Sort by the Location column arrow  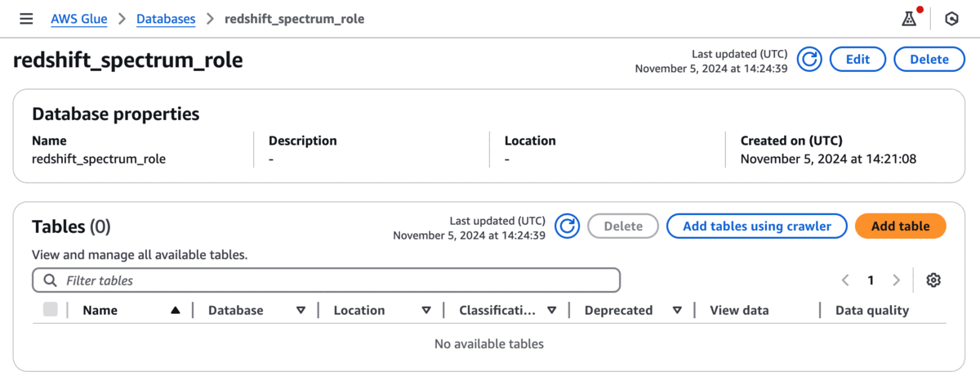(426, 311)
